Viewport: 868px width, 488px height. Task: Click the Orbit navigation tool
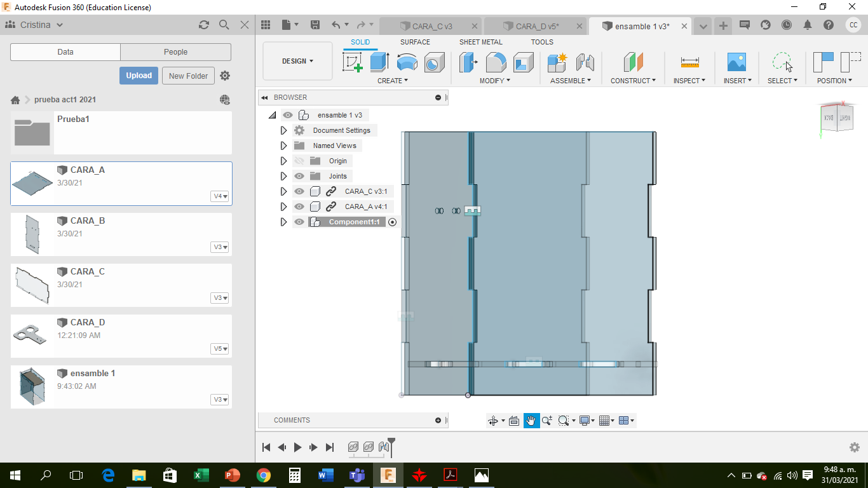pyautogui.click(x=492, y=420)
